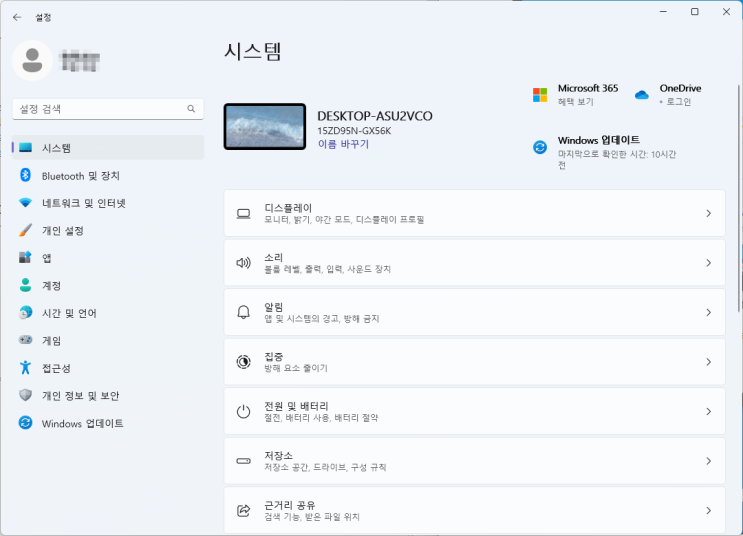The height and width of the screenshot is (536, 743).
Task: Open Bluetooth 및 장치 settings
Action: tap(81, 176)
